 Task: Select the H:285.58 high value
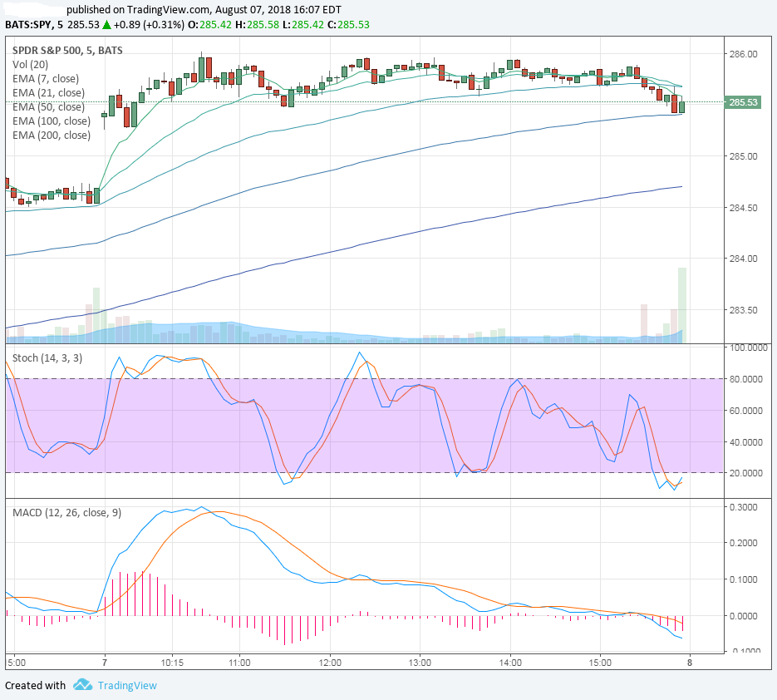click(257, 25)
